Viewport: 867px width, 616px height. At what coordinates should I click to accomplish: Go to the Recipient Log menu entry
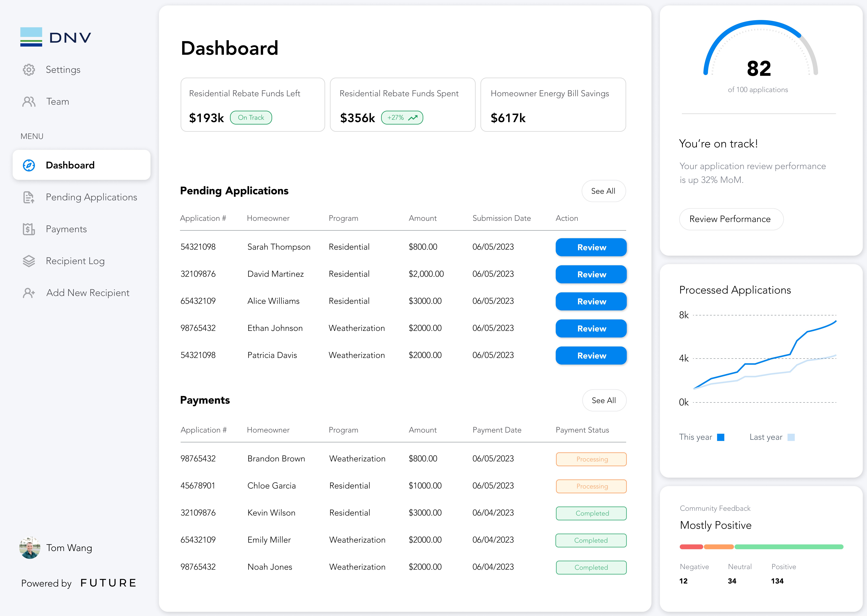pyautogui.click(x=75, y=261)
